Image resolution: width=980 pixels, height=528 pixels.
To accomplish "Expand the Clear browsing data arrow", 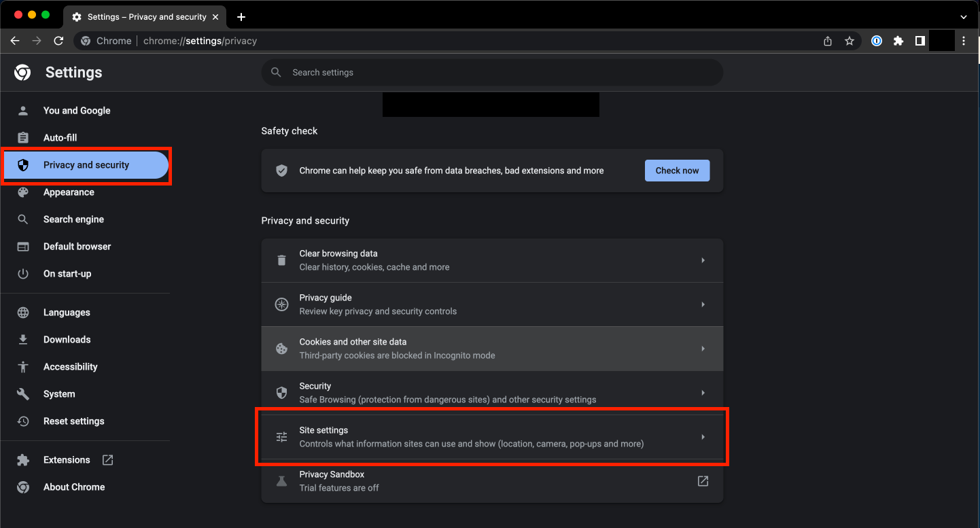I will [703, 260].
